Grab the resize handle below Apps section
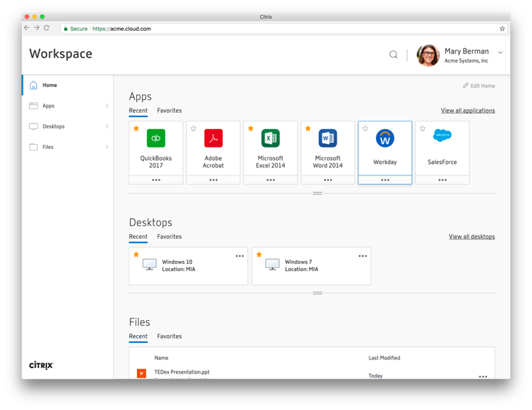 coord(317,193)
